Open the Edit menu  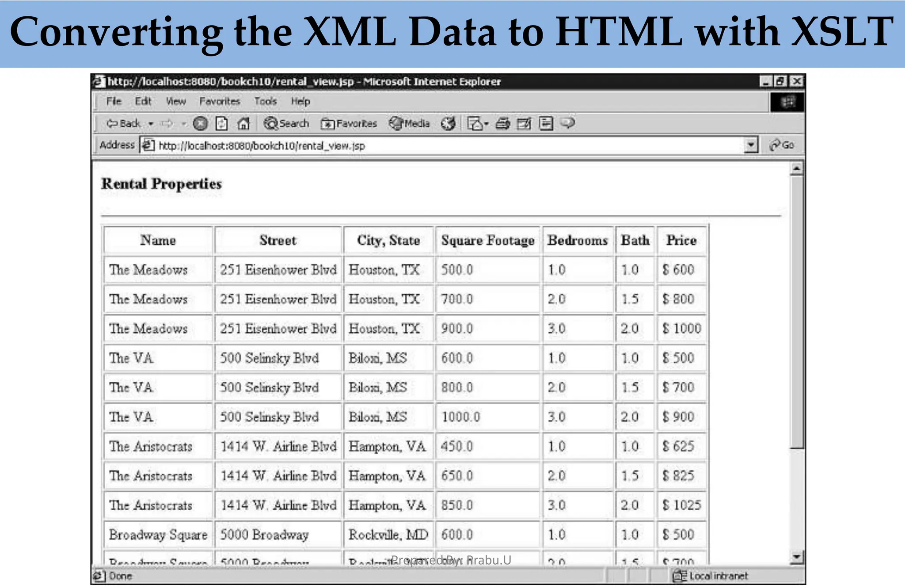pyautogui.click(x=143, y=102)
